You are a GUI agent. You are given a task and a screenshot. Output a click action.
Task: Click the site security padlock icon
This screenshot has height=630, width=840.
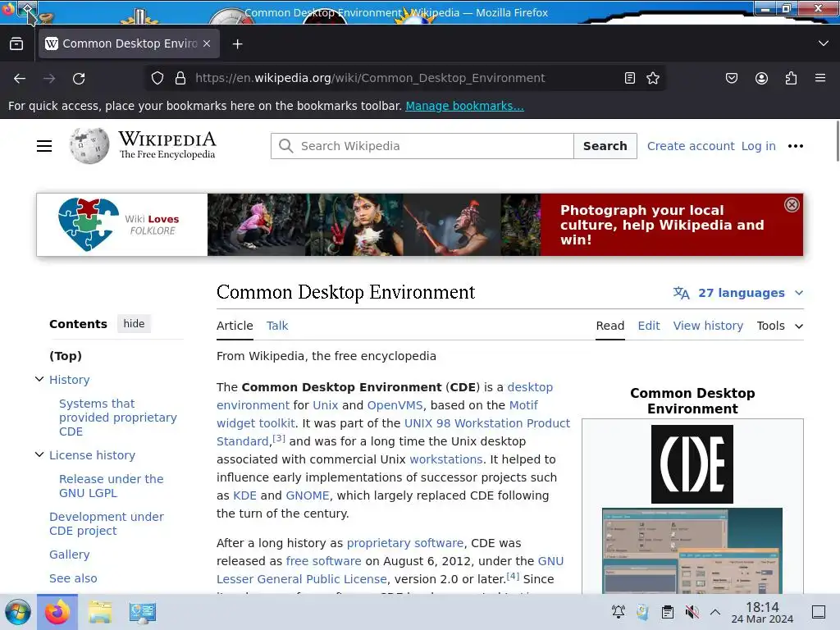point(180,78)
